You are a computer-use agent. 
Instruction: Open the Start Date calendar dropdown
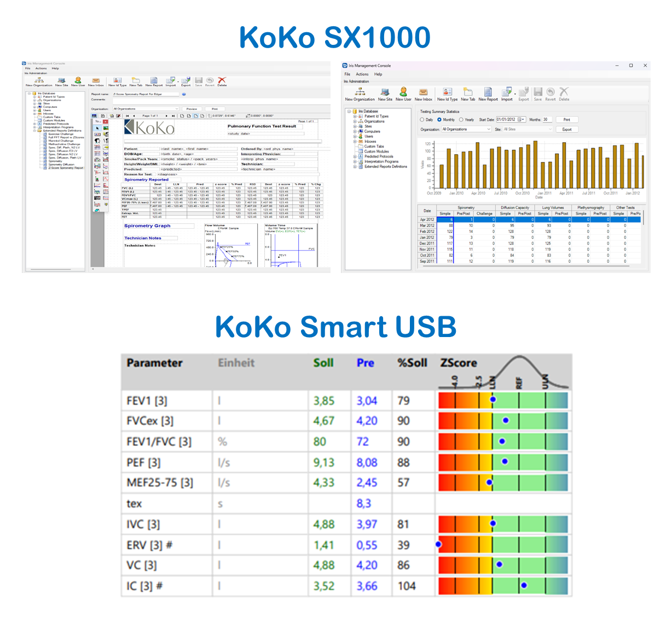point(523,120)
